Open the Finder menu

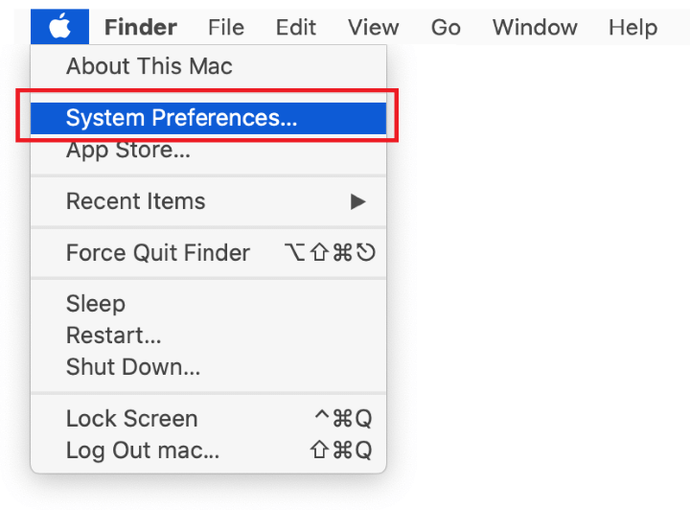(140, 27)
